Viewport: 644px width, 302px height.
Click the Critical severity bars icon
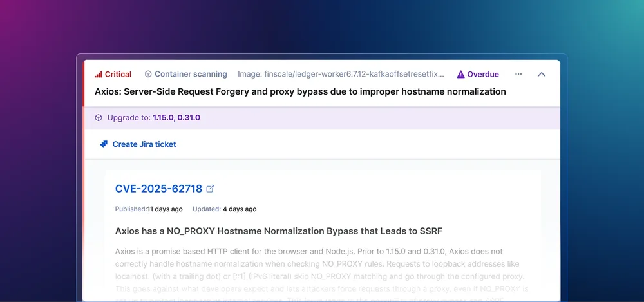pyautogui.click(x=99, y=74)
